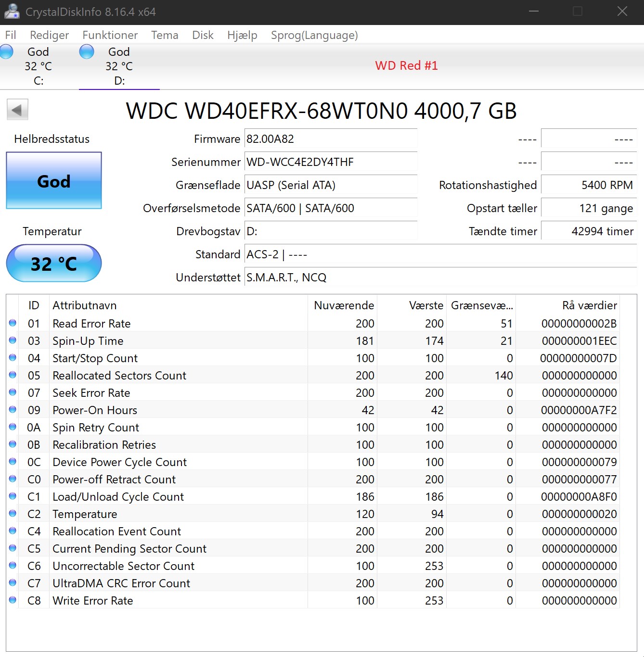Click raw value 000000001EEC
The image size is (644, 657).
[579, 341]
